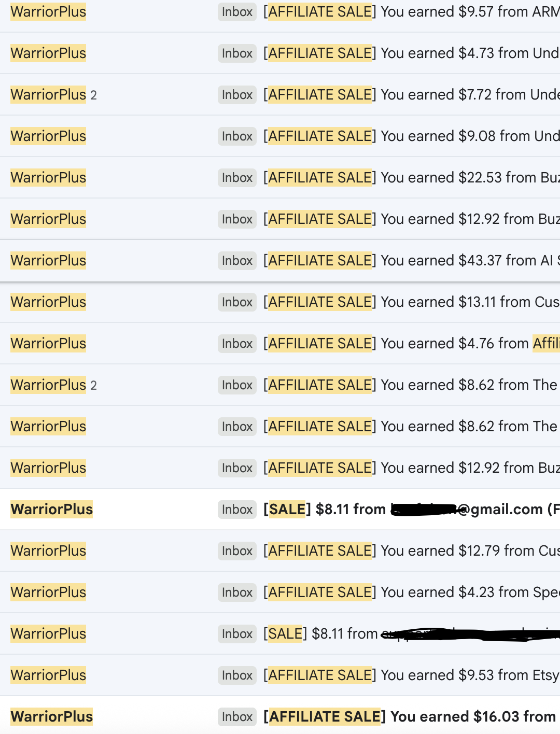Open the email that earned $4.73
This screenshot has width=560, height=734.
click(410, 53)
